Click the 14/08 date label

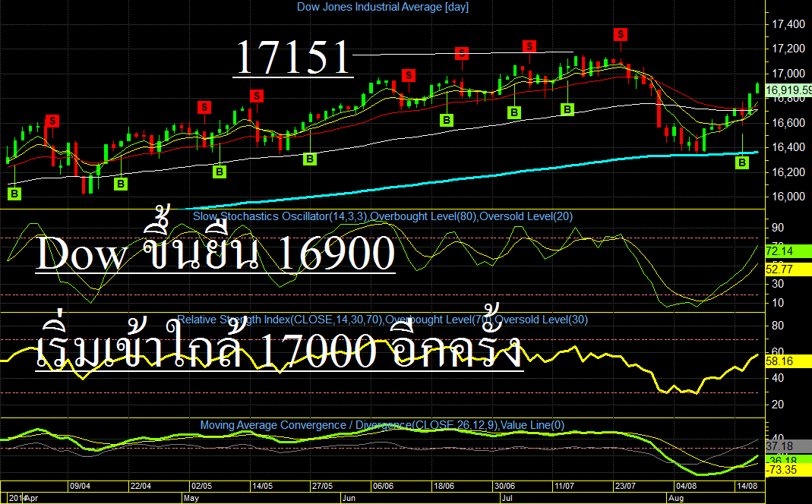click(x=747, y=486)
